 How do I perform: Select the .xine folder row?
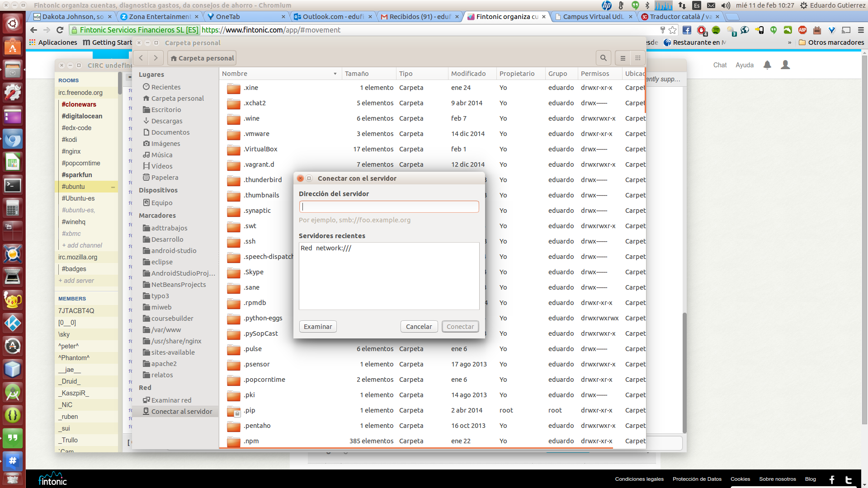[432, 88]
